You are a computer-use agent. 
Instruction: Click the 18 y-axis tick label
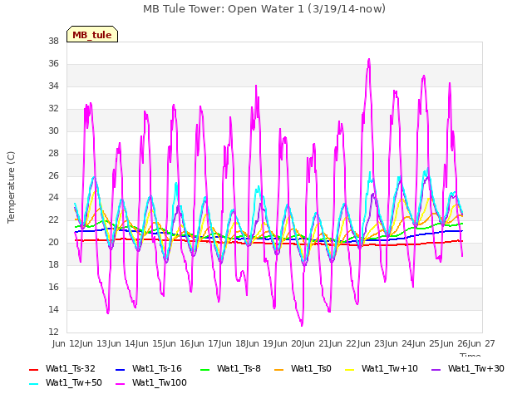(x=53, y=264)
